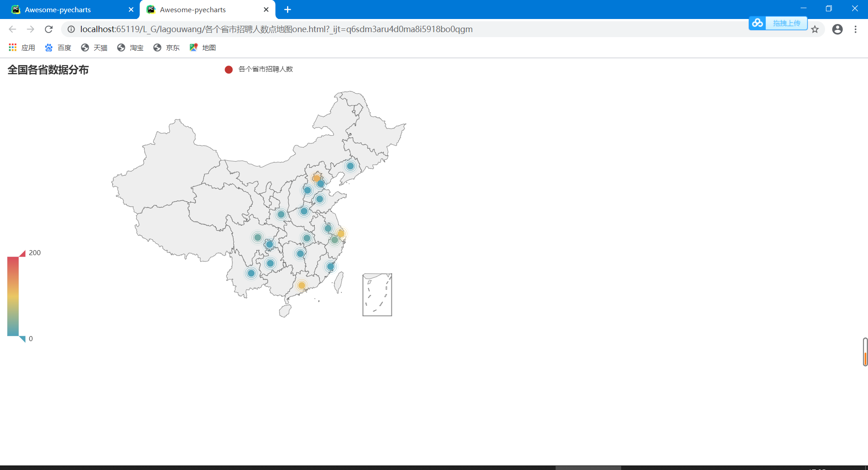The width and height of the screenshot is (868, 470).
Task: Toggle the 各个省市招聘人数 legend series
Action: 259,69
